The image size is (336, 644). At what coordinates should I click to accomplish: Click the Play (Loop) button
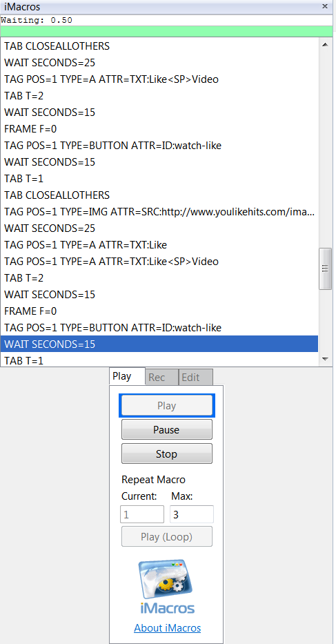[167, 536]
